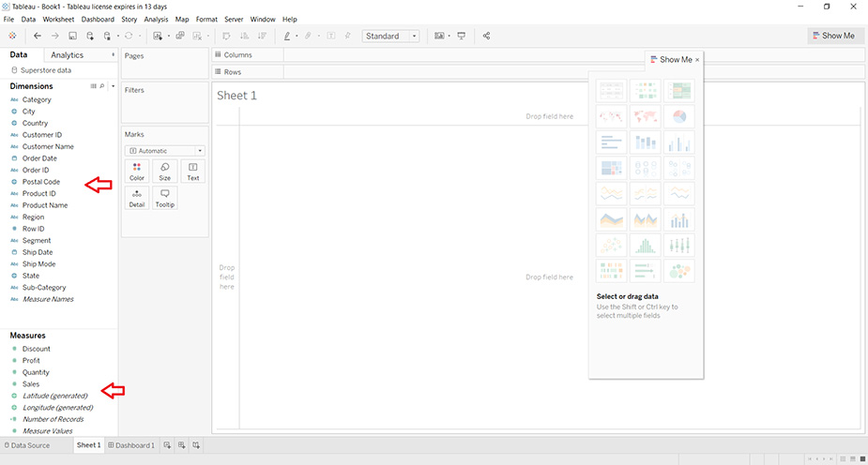Choose the text table in Show Me
868x465 pixels.
(x=611, y=91)
